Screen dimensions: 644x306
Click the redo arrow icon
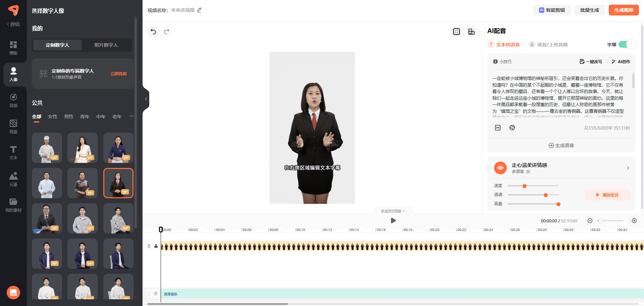pos(167,32)
